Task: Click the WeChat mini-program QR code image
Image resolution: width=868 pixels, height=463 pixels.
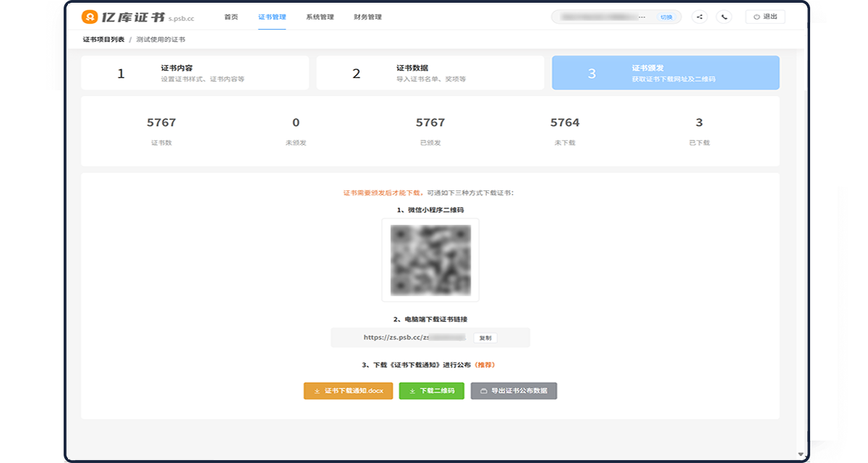Action: pyautogui.click(x=430, y=260)
